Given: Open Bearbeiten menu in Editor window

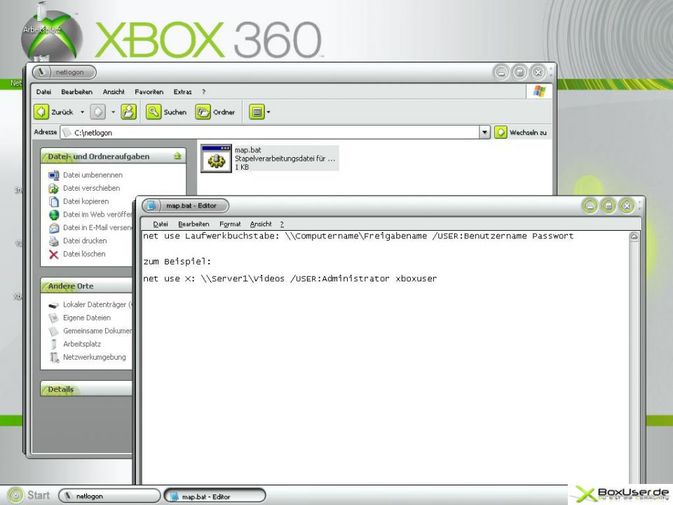Looking at the screenshot, I should 194,224.
